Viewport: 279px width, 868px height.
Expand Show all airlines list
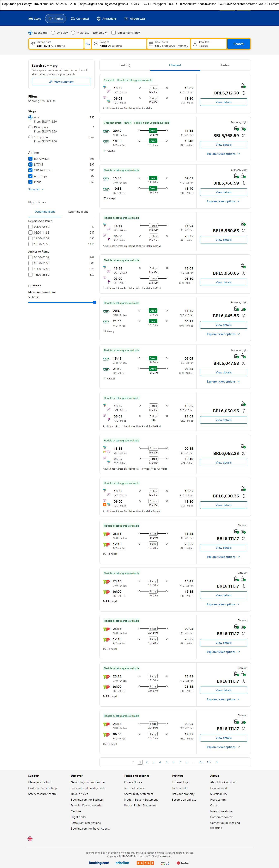[36, 189]
